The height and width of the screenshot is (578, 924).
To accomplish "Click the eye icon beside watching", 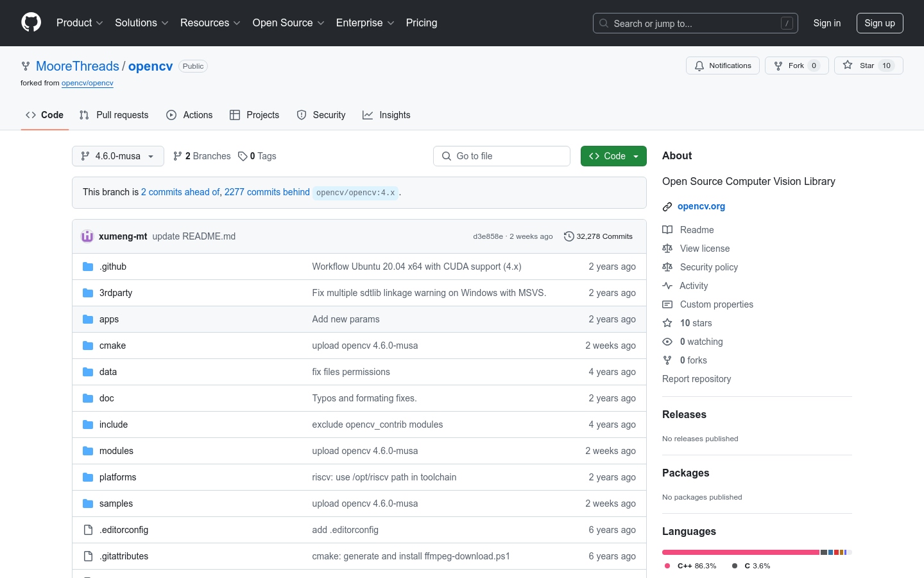I will tap(667, 342).
